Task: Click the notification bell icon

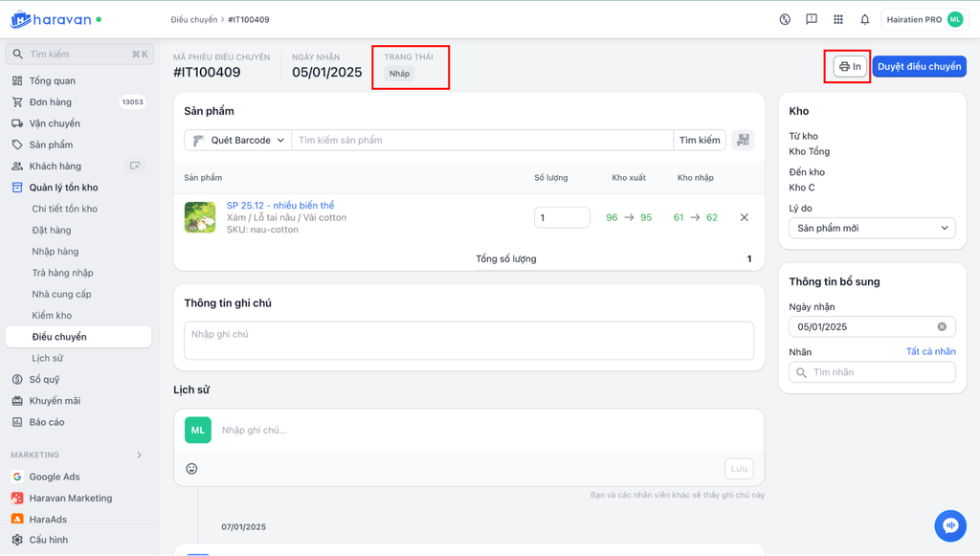Action: [865, 19]
